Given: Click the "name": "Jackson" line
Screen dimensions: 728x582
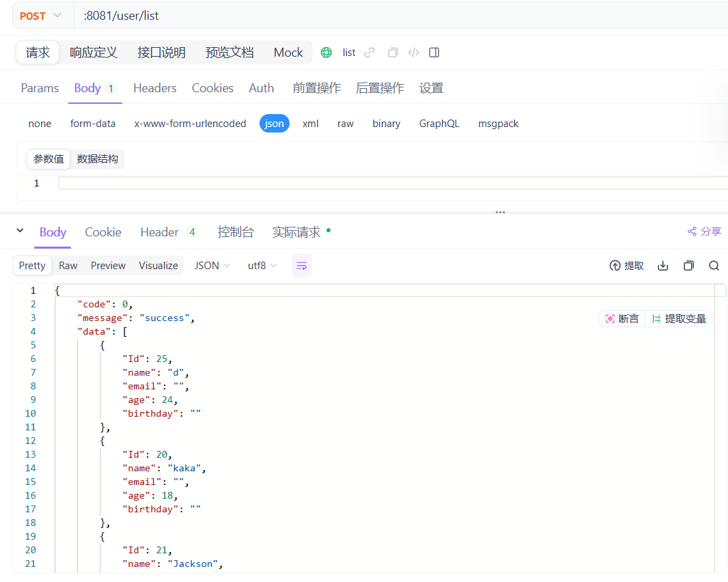Looking at the screenshot, I should (x=172, y=564).
